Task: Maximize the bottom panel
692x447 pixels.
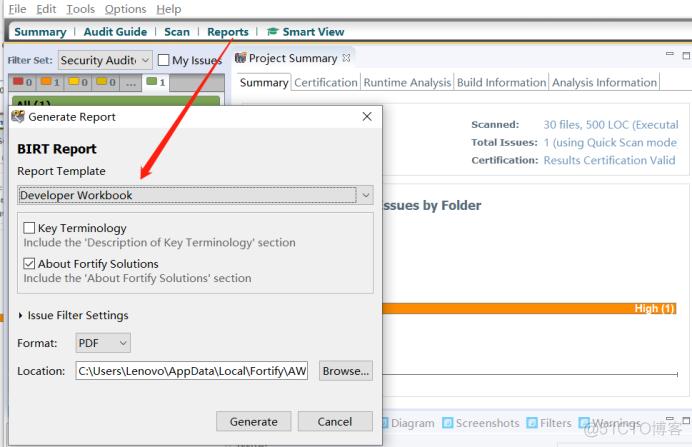Action: [x=686, y=420]
